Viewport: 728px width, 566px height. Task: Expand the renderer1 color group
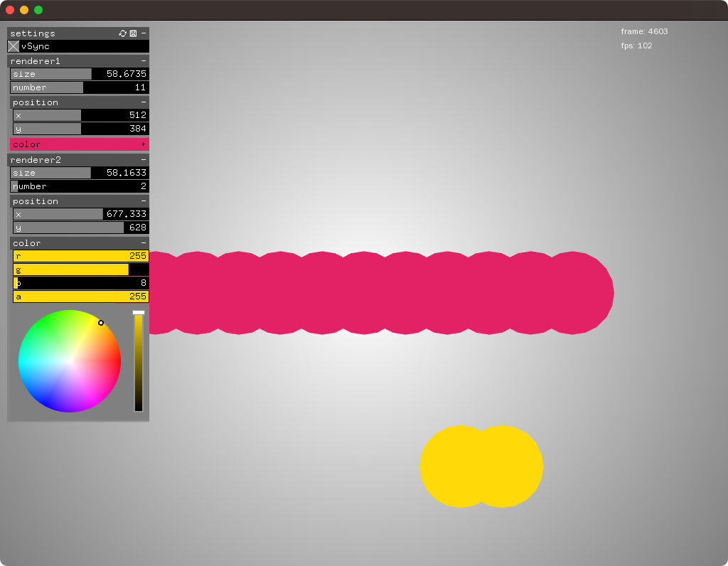(143, 144)
